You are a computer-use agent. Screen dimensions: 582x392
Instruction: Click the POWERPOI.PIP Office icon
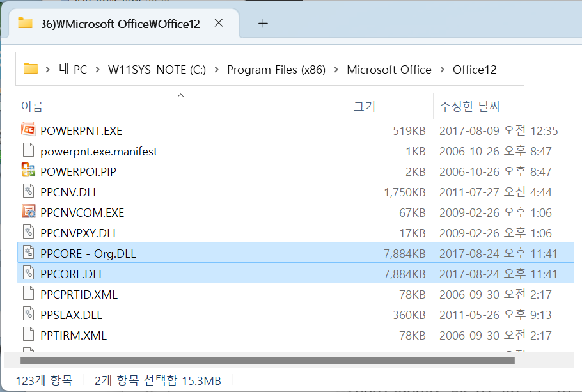29,170
